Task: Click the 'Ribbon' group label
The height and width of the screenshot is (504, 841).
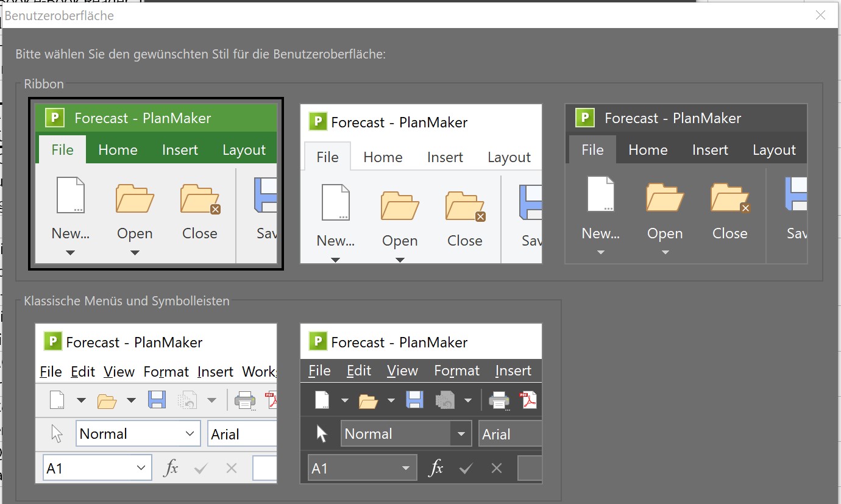Action: [44, 84]
